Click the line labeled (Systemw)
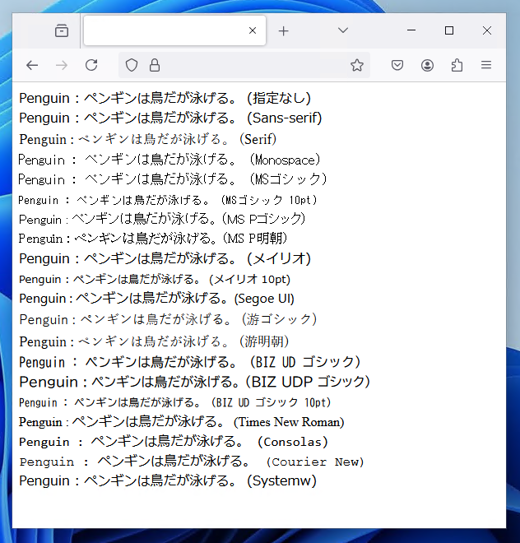520x543 pixels. [x=168, y=481]
